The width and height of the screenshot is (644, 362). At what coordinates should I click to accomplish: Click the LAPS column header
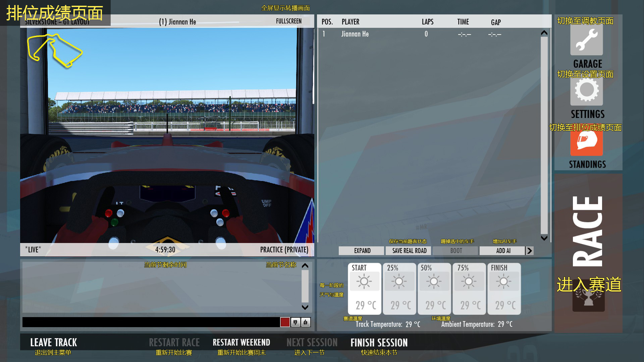[x=428, y=22]
